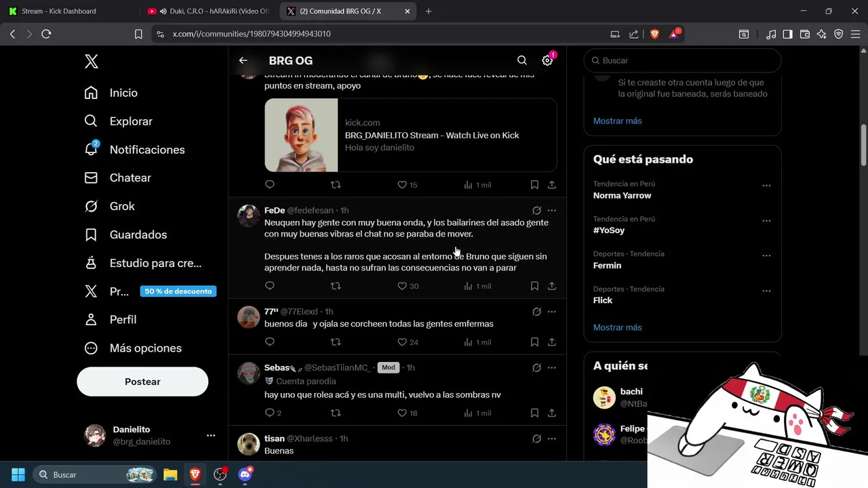Go to Inicio in sidebar
This screenshot has width=868, height=488.
[111, 93]
